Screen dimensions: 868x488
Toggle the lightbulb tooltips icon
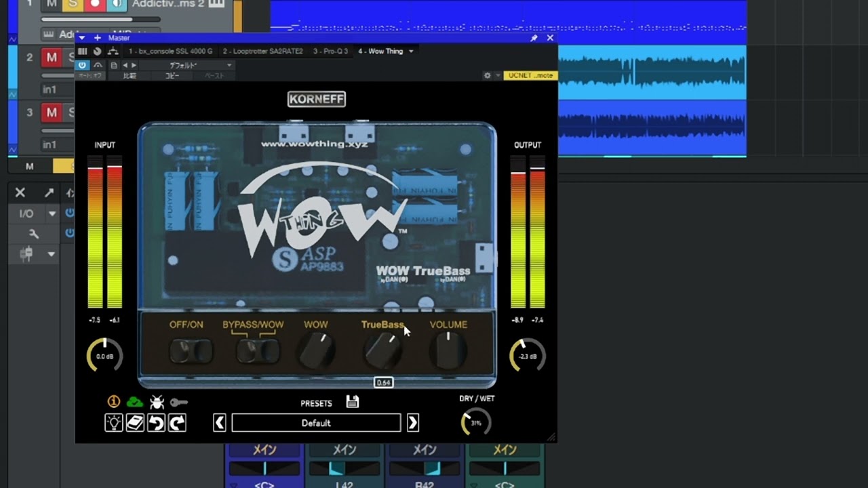tap(114, 423)
